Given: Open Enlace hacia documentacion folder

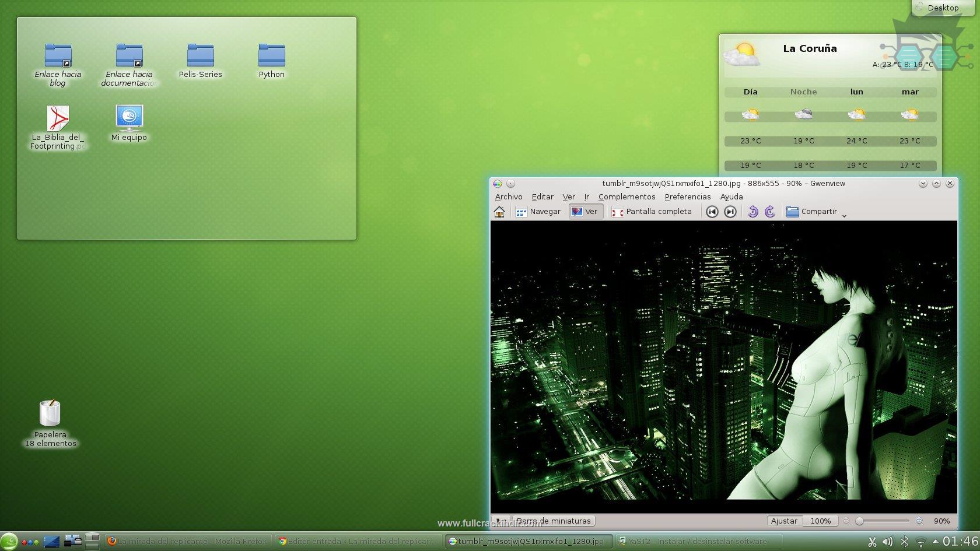Looking at the screenshot, I should pos(129,65).
